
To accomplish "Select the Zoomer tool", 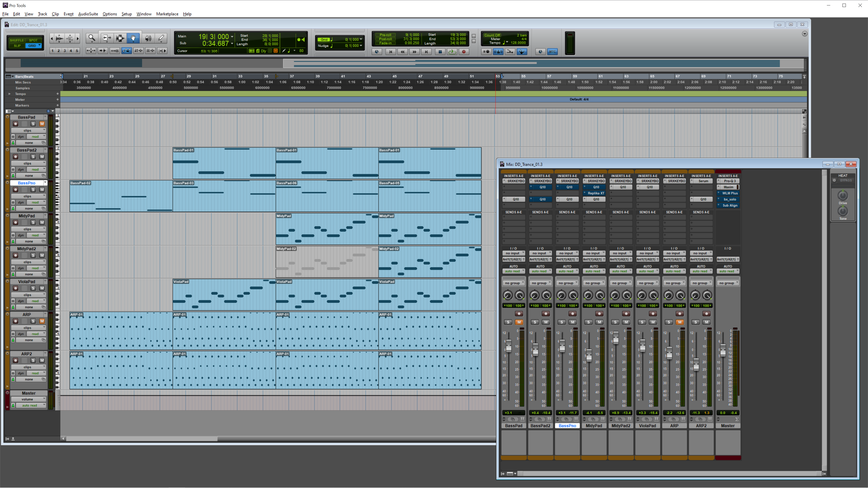I will pyautogui.click(x=92, y=38).
